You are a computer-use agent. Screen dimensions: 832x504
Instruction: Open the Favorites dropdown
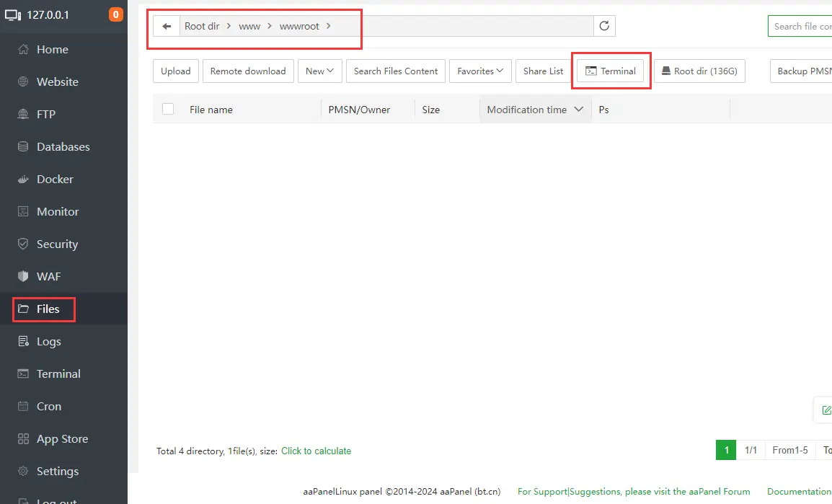click(x=480, y=71)
